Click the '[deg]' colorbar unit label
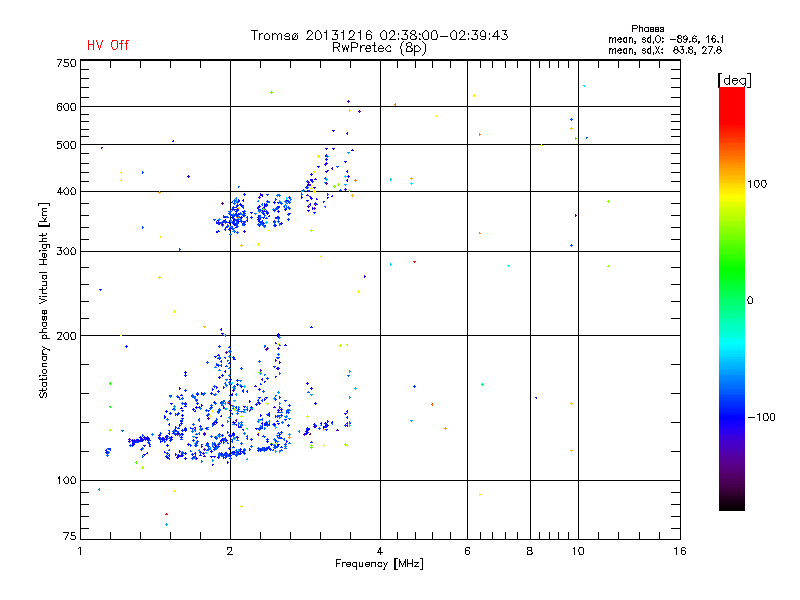Viewport: 800px width, 600px height. (734, 80)
